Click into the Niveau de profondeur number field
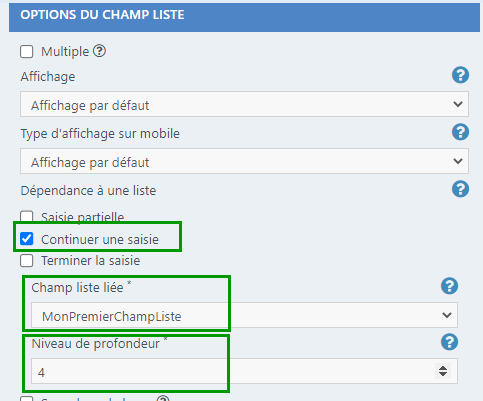 pos(233,371)
